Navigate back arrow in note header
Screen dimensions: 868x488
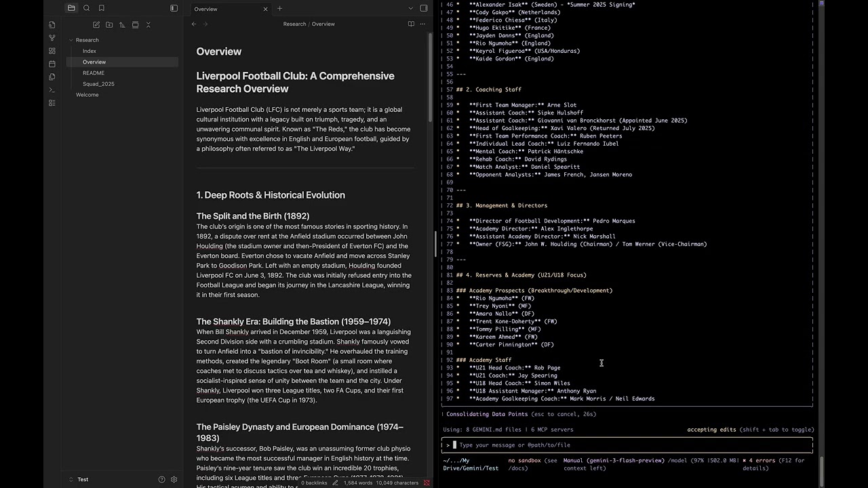click(x=194, y=24)
